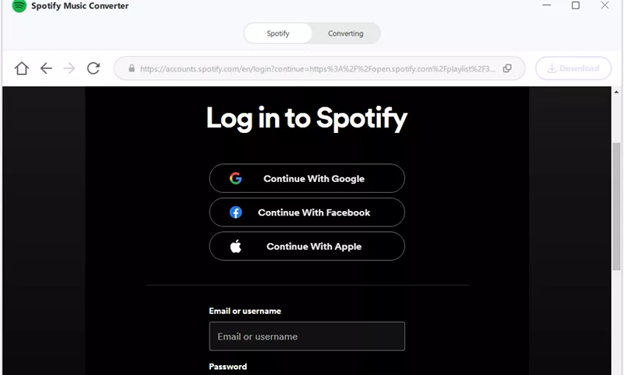Click the padlock icon in address bar
The height and width of the screenshot is (375, 624).
click(x=132, y=68)
